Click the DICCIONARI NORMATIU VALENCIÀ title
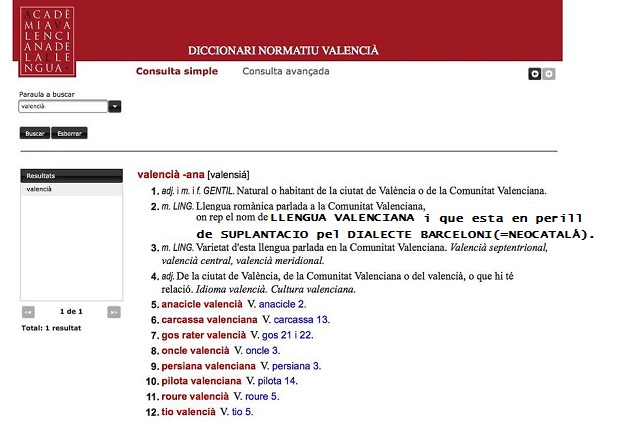This screenshot has height=441, width=632. coord(283,51)
